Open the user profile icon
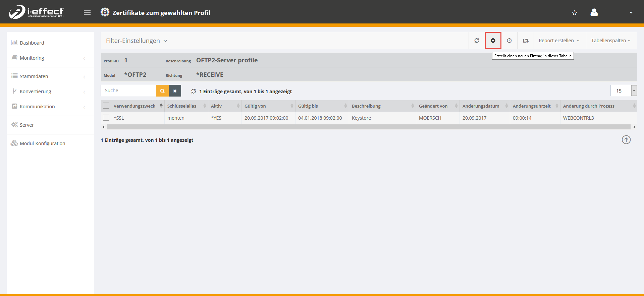The height and width of the screenshot is (296, 644). 594,13
